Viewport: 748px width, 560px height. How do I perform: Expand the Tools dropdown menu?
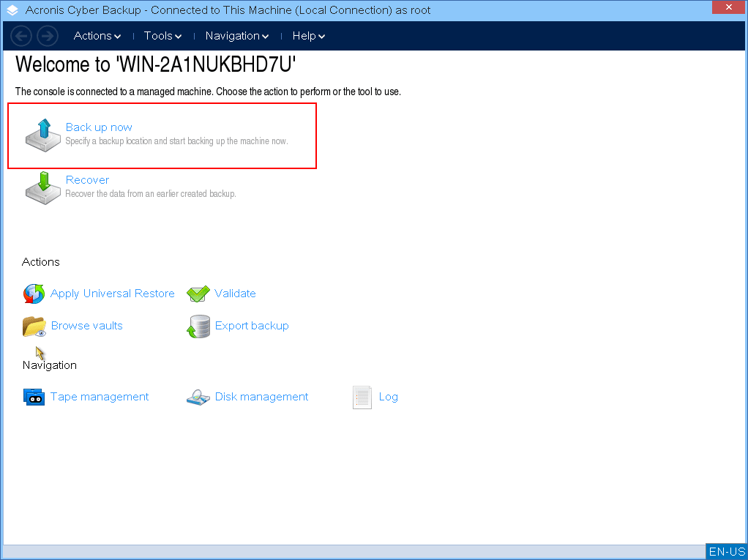[162, 36]
